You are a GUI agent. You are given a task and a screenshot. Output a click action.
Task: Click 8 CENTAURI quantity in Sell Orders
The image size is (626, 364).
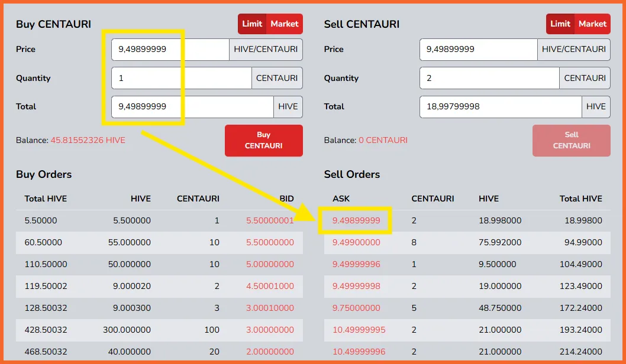(x=414, y=242)
